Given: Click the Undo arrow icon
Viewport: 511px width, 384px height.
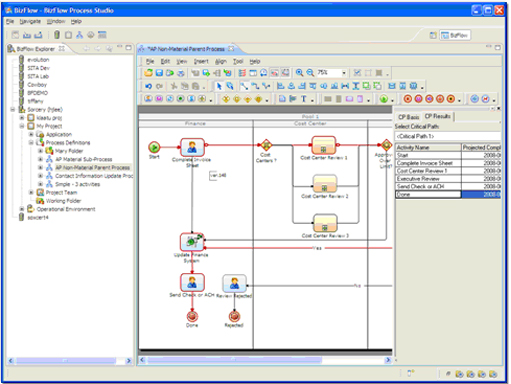Looking at the screenshot, I should pos(148,86).
